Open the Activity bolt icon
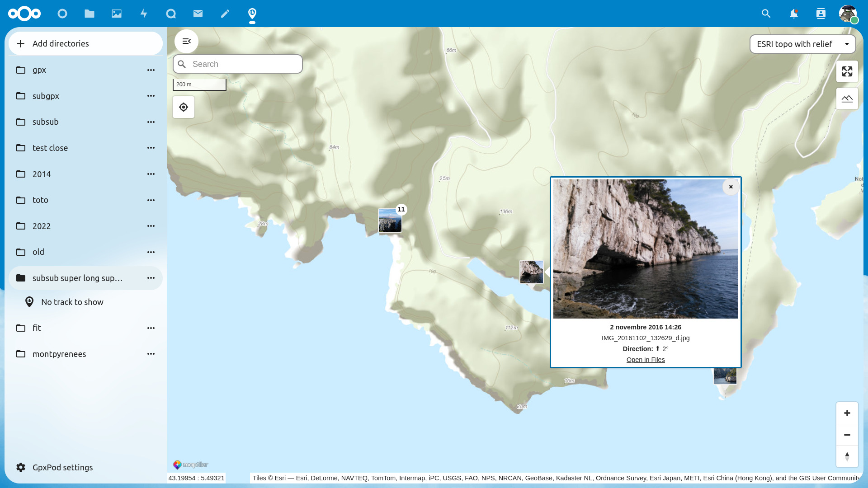Viewport: 868px width, 488px height. [144, 14]
